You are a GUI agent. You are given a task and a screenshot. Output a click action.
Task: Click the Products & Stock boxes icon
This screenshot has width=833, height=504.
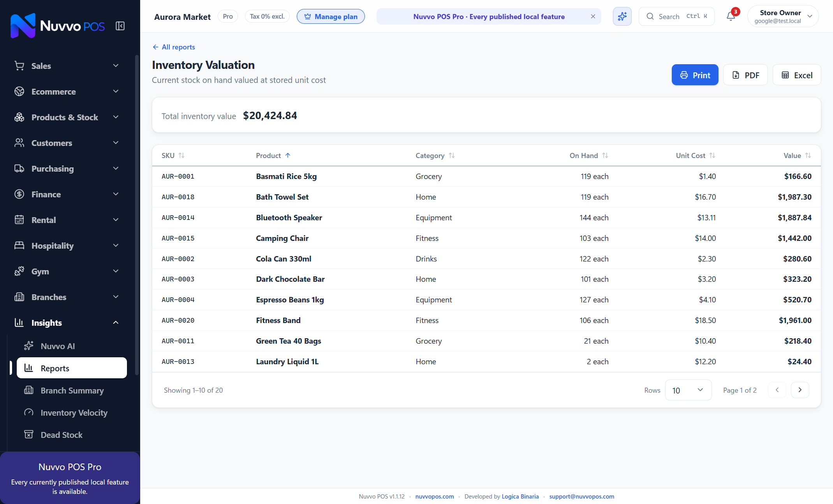[19, 117]
